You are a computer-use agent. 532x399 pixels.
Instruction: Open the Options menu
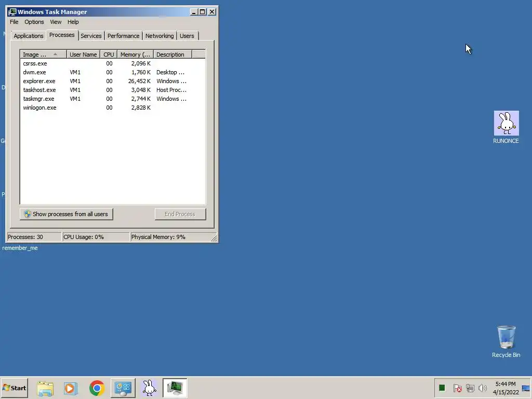click(34, 22)
